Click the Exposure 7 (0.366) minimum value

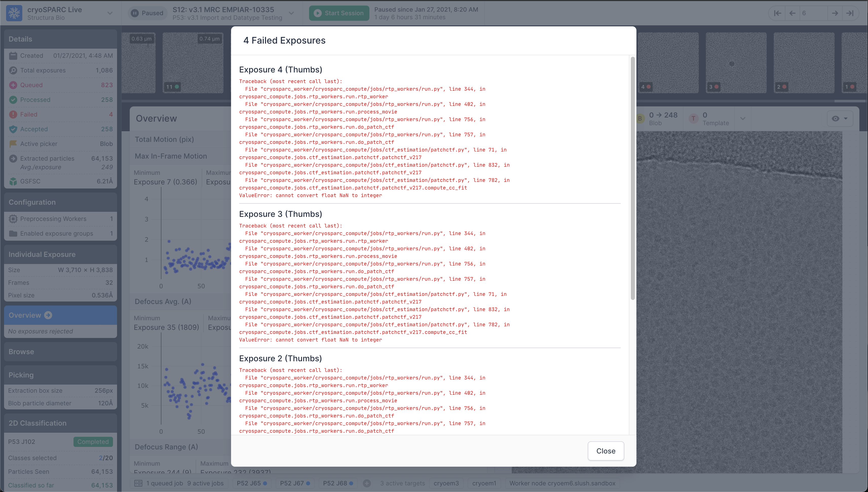tap(165, 182)
